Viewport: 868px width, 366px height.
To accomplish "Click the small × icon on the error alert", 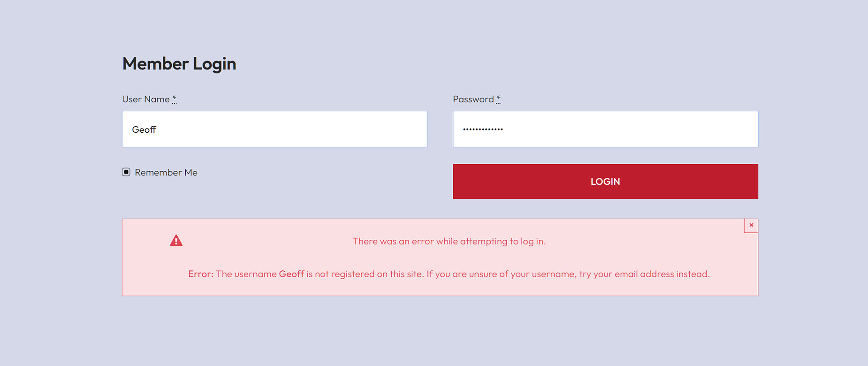I will (751, 225).
